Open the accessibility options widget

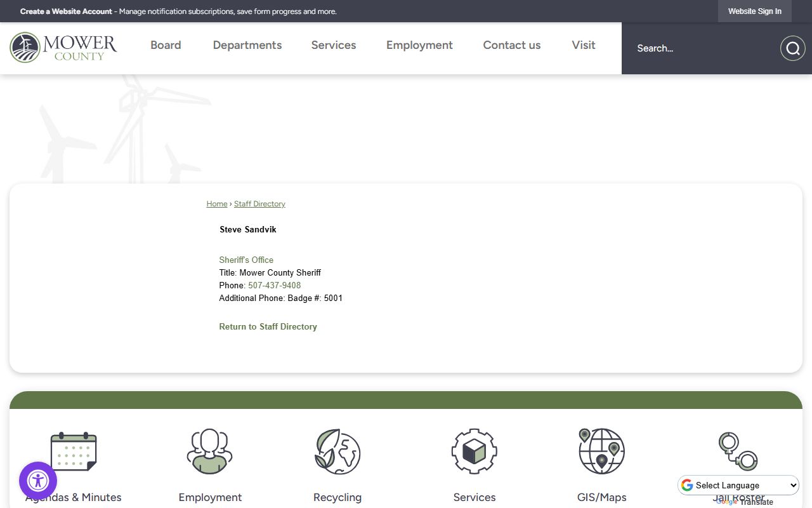[x=38, y=481]
